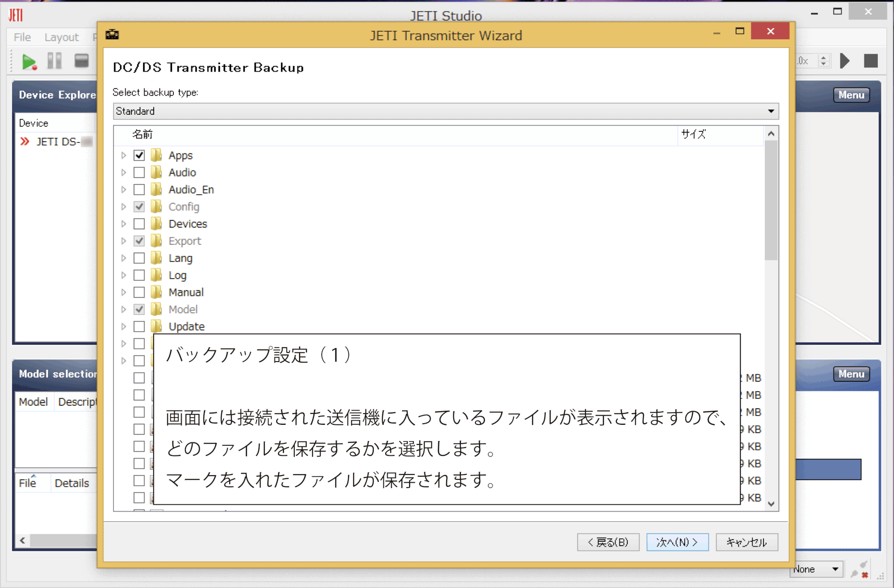Click the Menu button in Device Explorer panel
894x588 pixels.
(x=851, y=95)
